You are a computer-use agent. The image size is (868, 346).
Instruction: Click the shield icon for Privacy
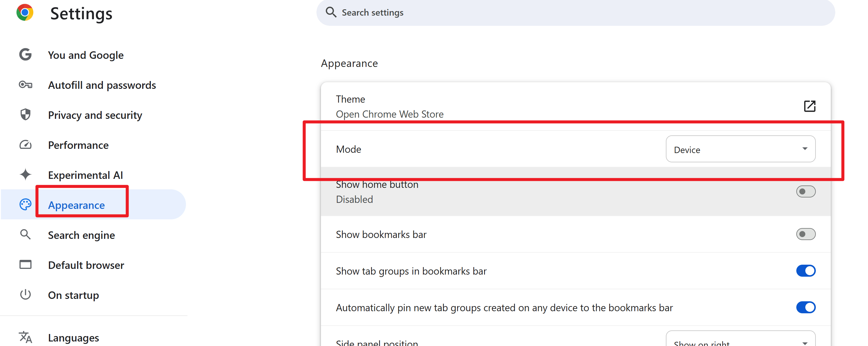coord(25,115)
